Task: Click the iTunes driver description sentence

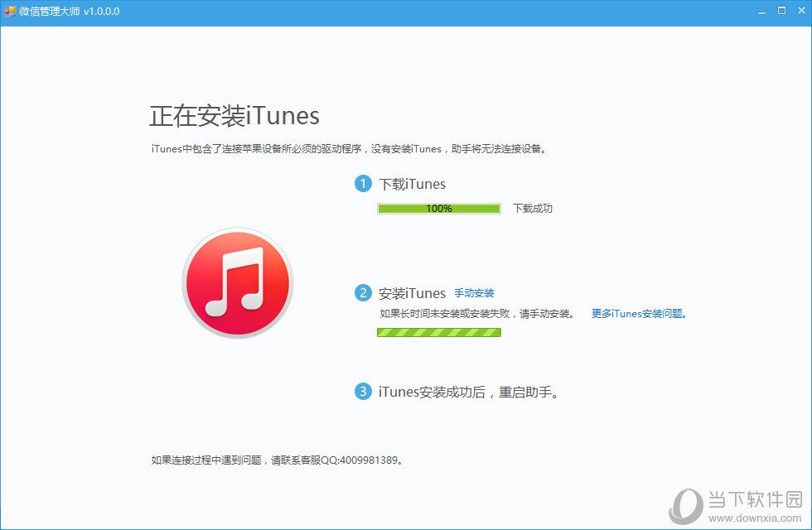Action: pos(349,149)
